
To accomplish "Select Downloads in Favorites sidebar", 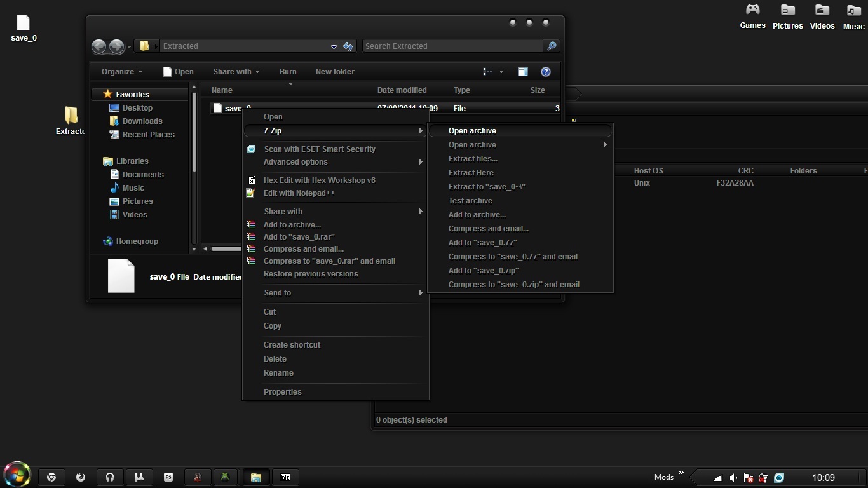I will [142, 121].
